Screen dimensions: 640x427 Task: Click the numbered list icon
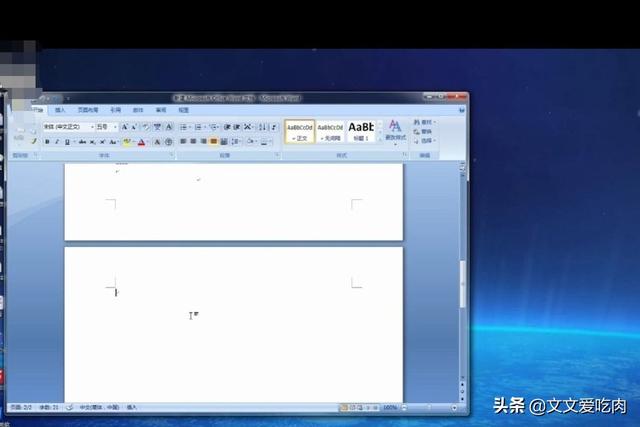198,127
